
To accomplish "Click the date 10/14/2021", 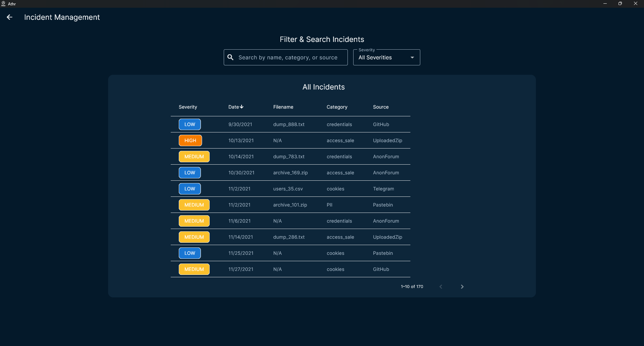I will point(241,157).
